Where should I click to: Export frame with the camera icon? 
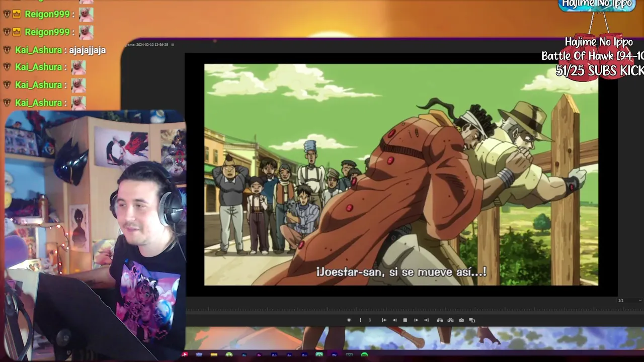(x=461, y=320)
